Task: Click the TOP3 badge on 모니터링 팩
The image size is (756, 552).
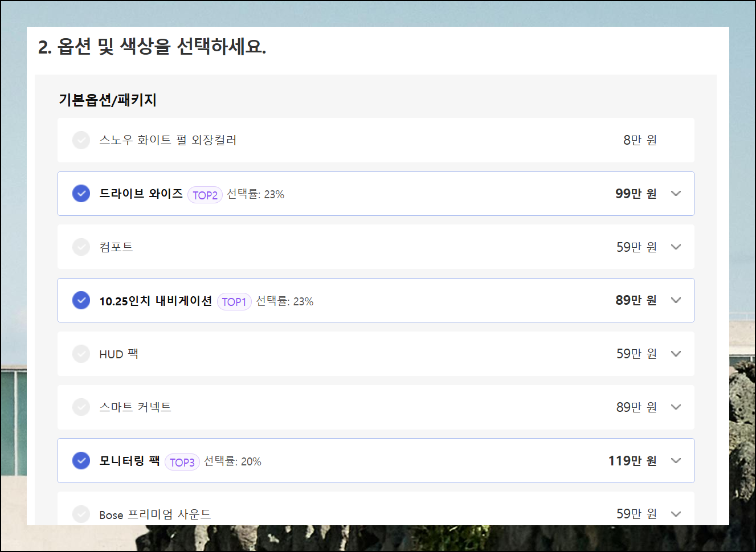Action: 182,462
